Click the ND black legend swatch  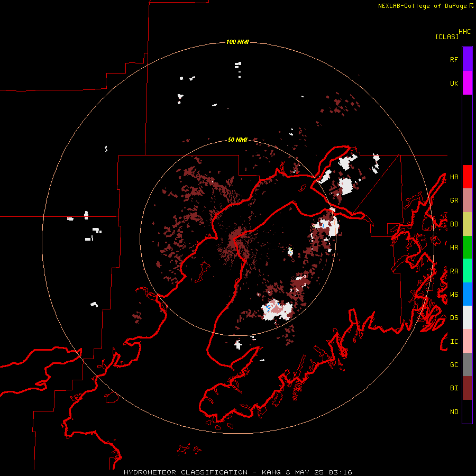467,411
